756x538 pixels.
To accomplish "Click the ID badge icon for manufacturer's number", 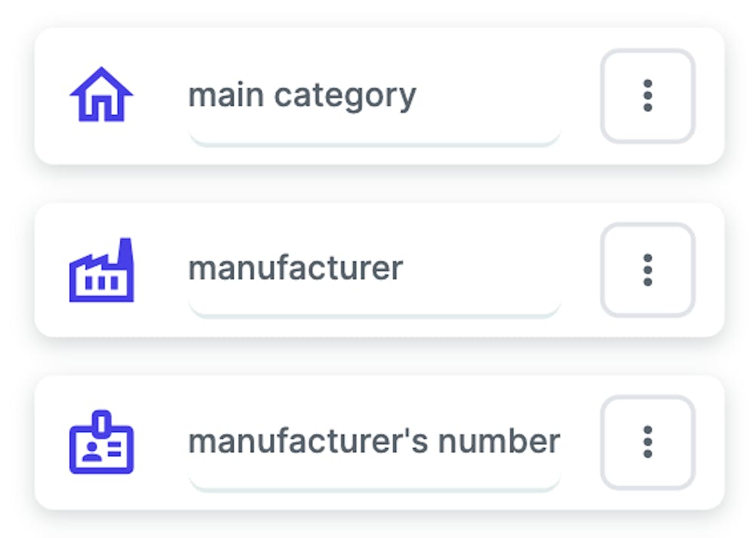I will tap(101, 443).
